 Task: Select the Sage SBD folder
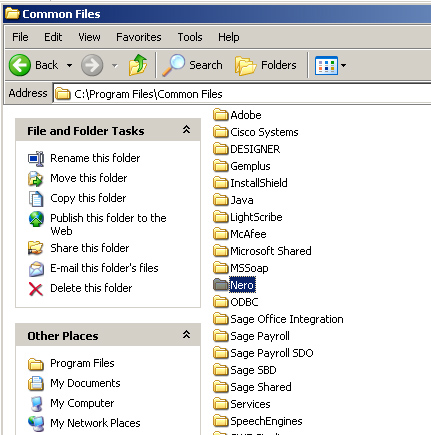245,370
